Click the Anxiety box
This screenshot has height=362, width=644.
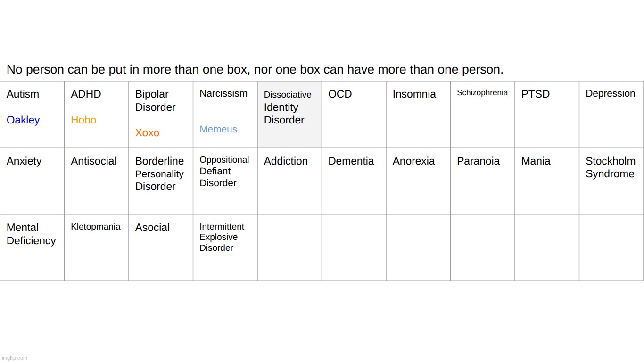pos(32,181)
